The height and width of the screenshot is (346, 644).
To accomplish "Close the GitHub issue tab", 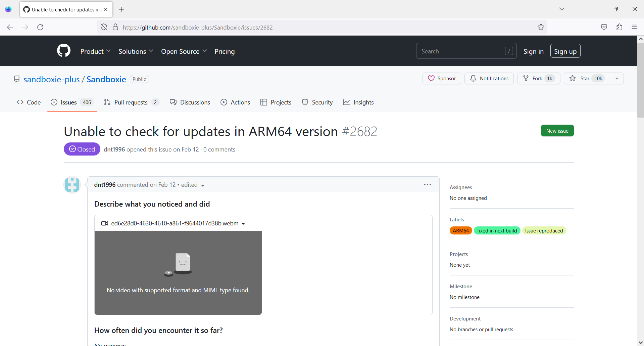I will click(x=106, y=9).
